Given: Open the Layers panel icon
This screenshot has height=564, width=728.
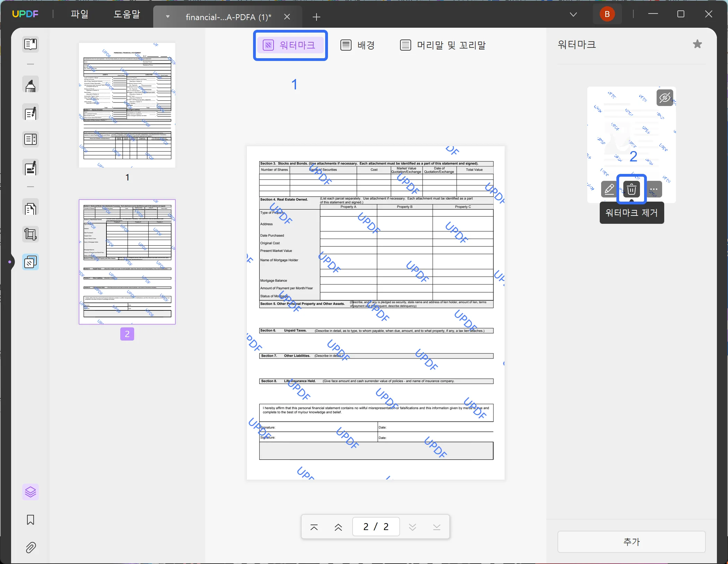Looking at the screenshot, I should (x=31, y=492).
